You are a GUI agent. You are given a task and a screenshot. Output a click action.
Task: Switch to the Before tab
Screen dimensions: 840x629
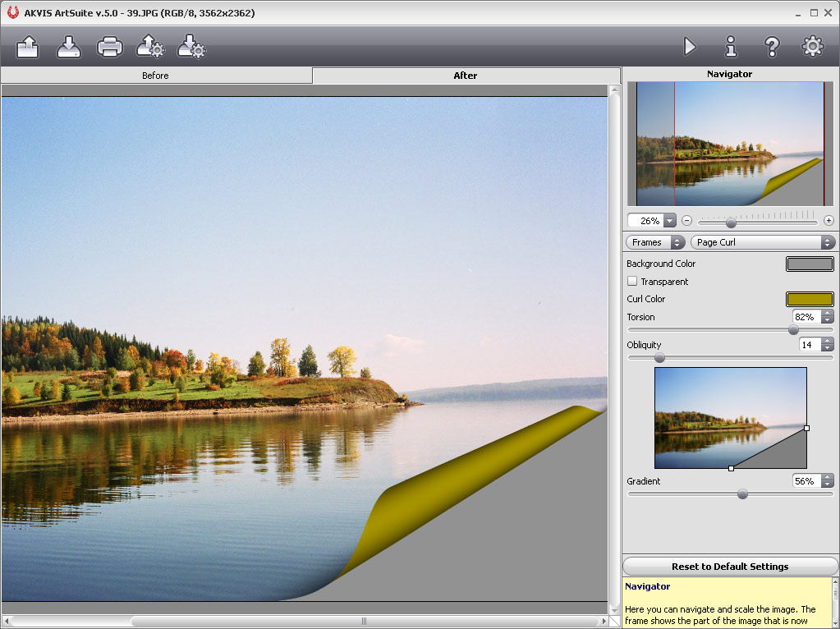(x=155, y=76)
